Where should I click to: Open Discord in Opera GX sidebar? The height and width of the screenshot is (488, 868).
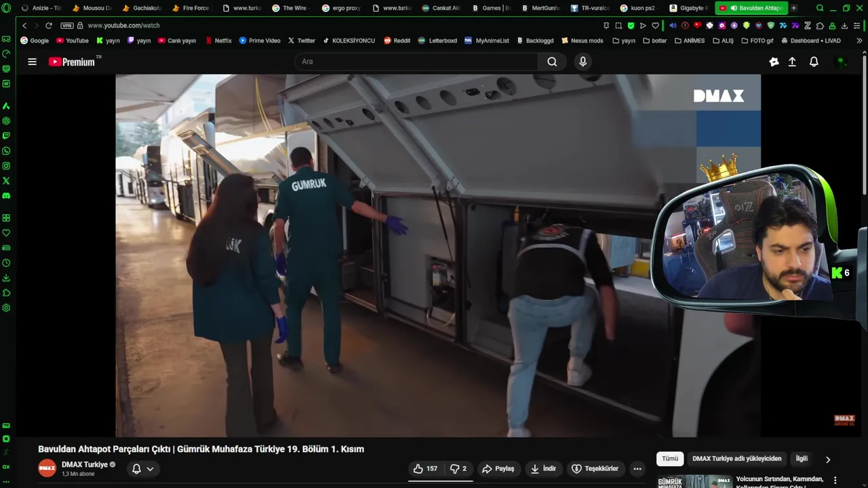coord(6,196)
